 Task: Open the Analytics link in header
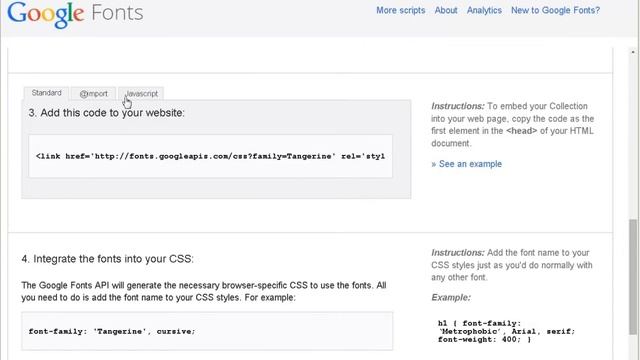(x=484, y=10)
